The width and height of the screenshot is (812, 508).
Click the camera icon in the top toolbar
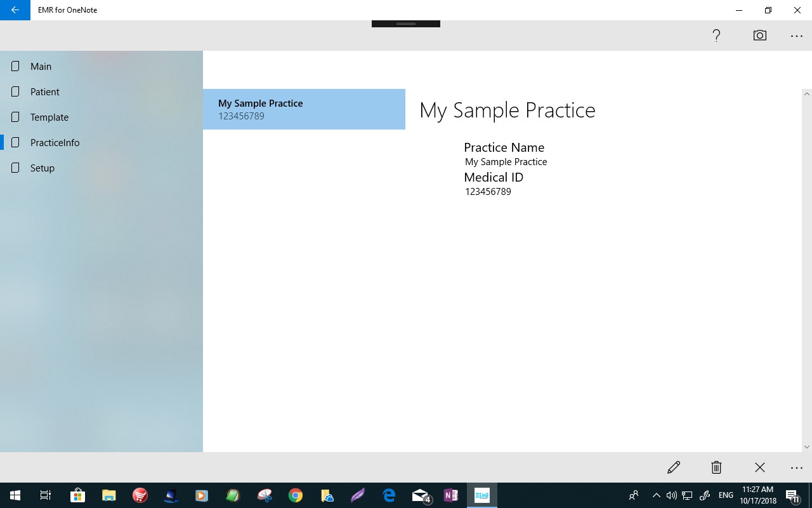click(759, 36)
